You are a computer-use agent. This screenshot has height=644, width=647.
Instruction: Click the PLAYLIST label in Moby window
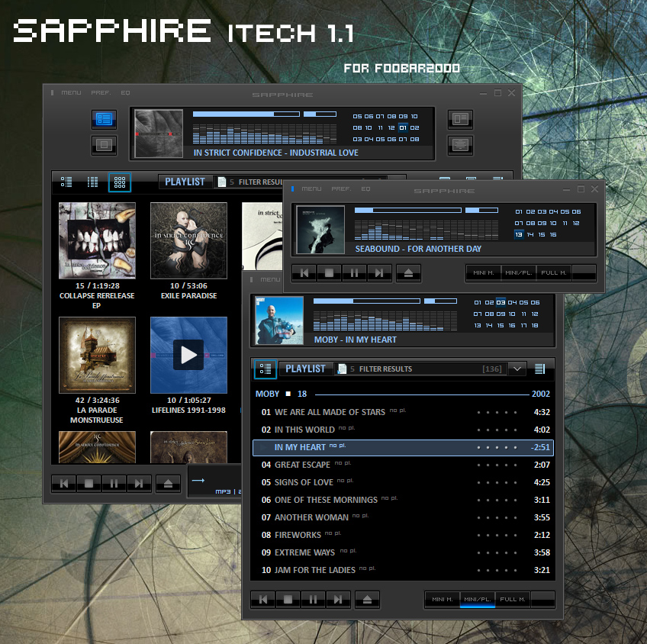tap(305, 369)
